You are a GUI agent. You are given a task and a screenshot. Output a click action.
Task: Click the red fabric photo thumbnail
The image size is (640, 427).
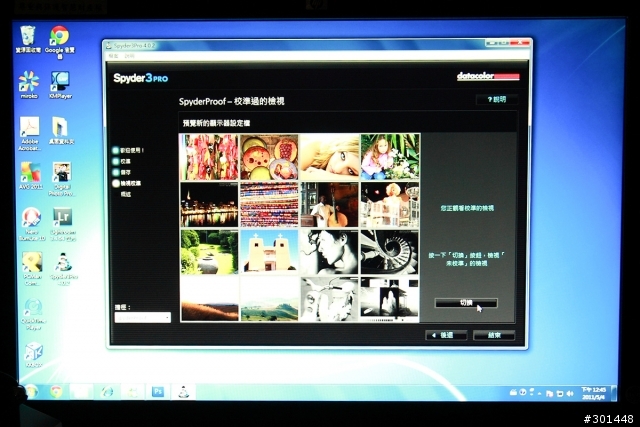point(209,157)
